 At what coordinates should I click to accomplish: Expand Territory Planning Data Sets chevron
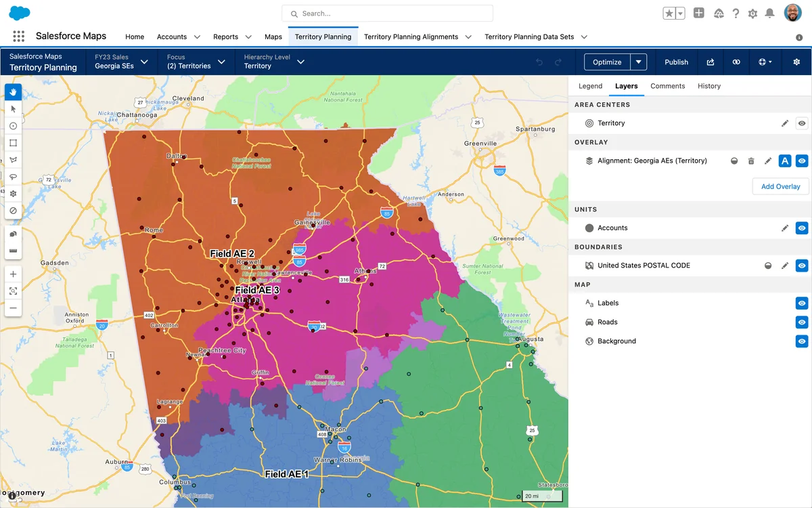coord(584,37)
